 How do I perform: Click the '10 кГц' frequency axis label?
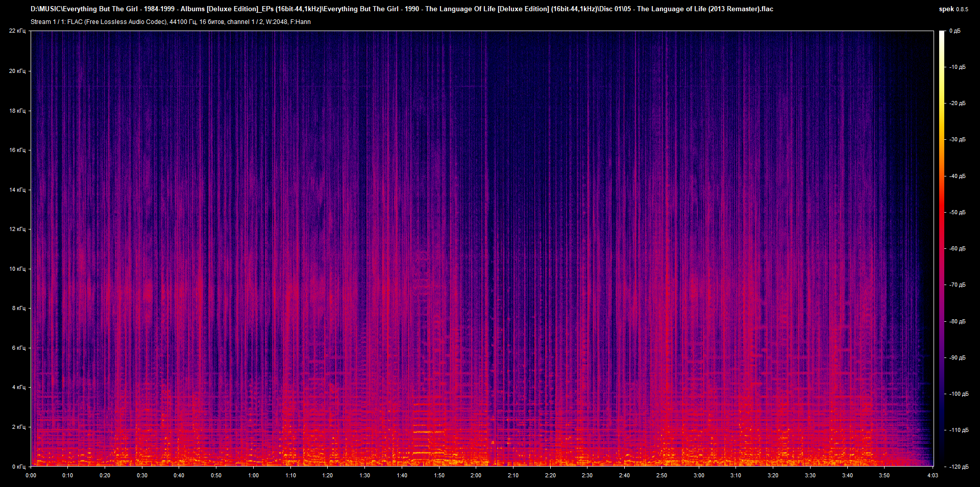17,269
